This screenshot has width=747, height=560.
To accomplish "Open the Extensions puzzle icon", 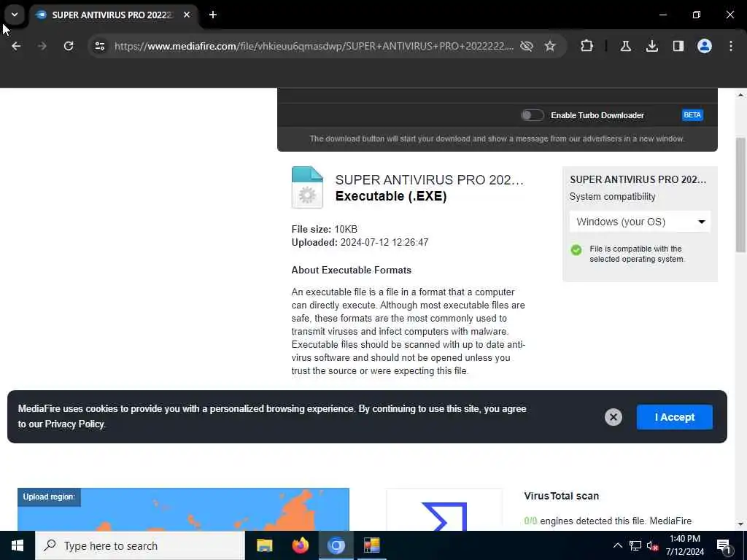I will pos(587,46).
